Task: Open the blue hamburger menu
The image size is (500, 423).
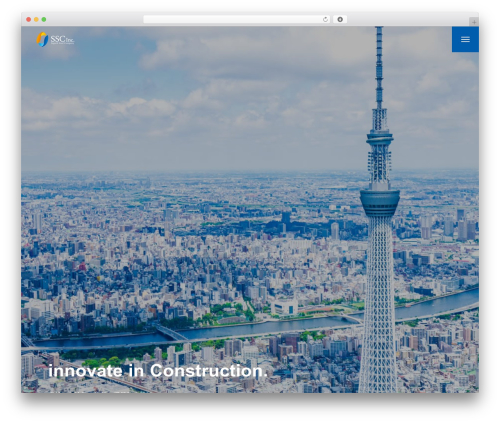Action: [465, 39]
